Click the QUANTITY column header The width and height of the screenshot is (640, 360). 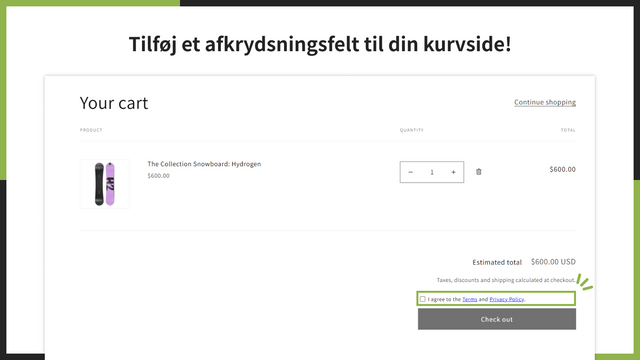coord(411,130)
